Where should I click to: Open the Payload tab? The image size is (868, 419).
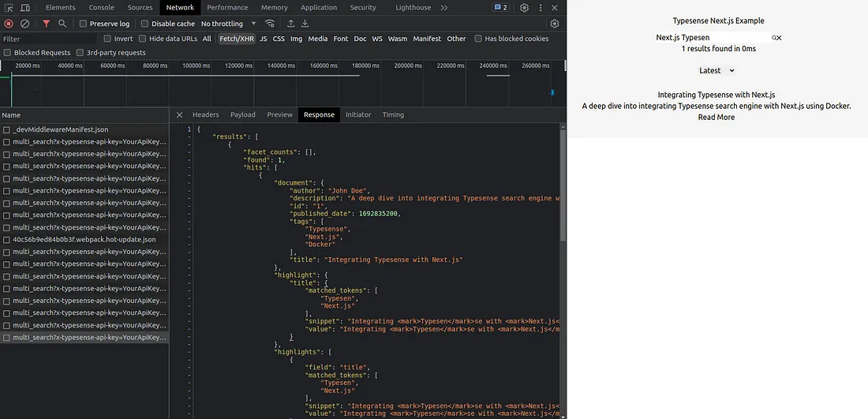tap(242, 114)
